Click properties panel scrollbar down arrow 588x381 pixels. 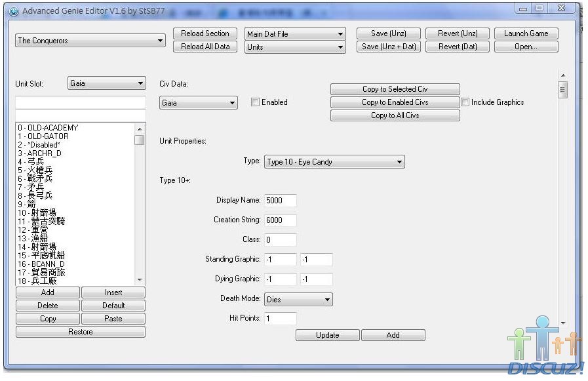pyautogui.click(x=562, y=323)
